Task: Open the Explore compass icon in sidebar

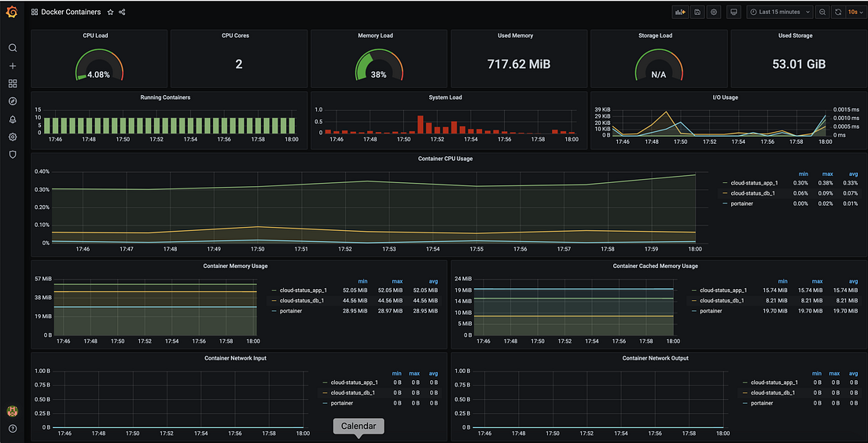Action: pos(13,101)
